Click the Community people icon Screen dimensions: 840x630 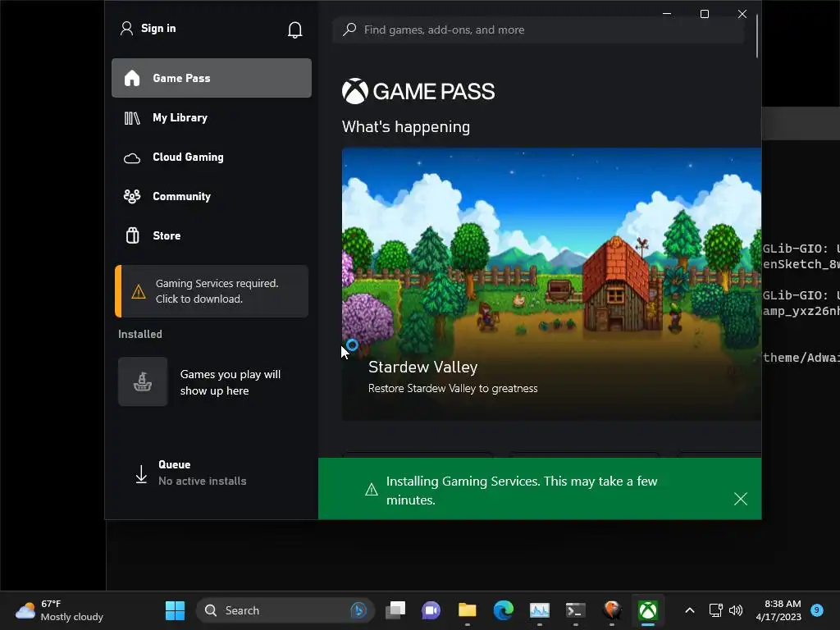132,197
